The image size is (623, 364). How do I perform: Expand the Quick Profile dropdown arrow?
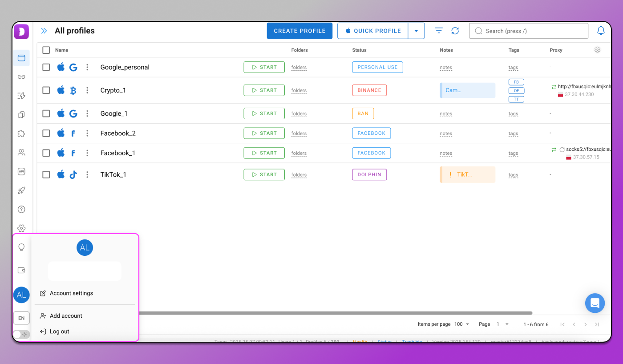416,31
